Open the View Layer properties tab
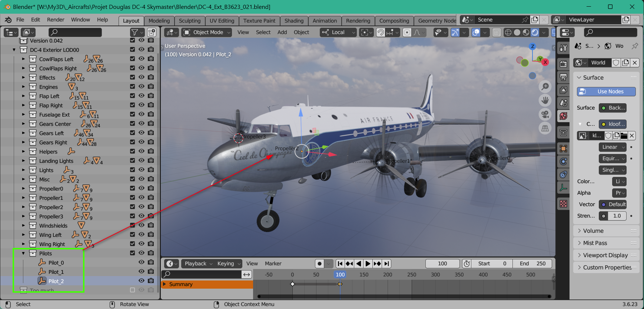The width and height of the screenshot is (644, 309). 563,90
